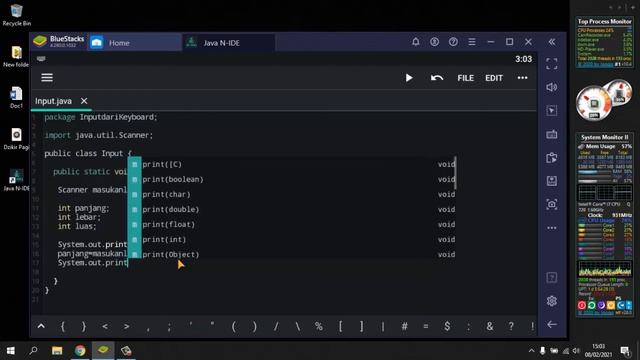The image size is (640, 360).
Task: Open BlueStacks settings gear
Action: [552, 301]
